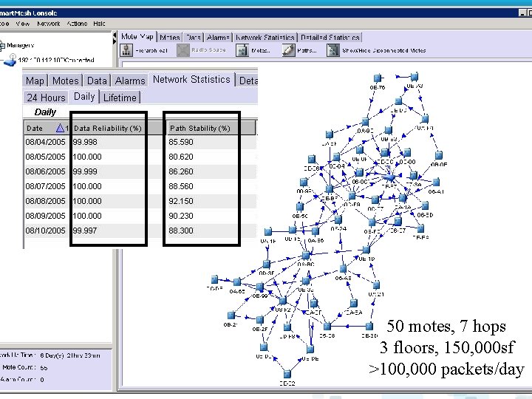
Task: Select mote 08-0F on the map
Action: (x=439, y=155)
